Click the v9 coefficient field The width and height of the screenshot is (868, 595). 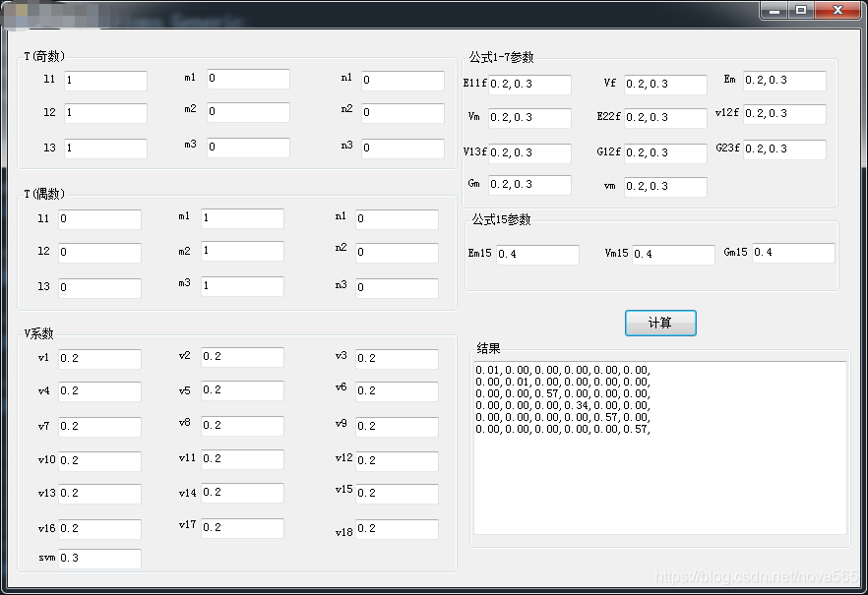tap(397, 427)
